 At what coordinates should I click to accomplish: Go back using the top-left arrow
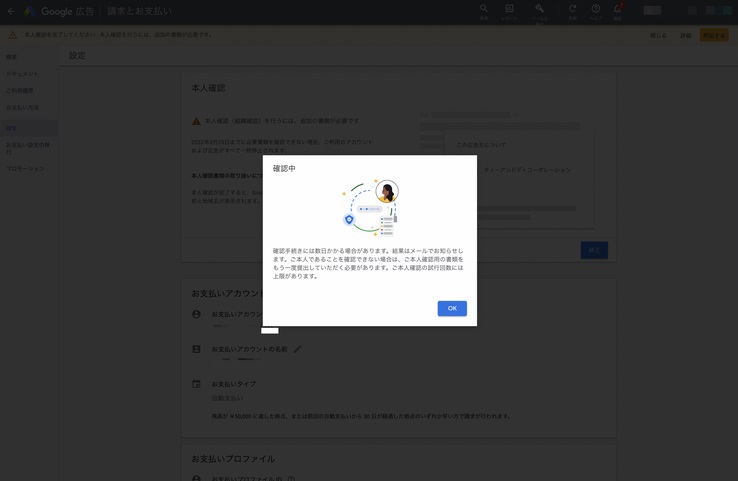(11, 11)
